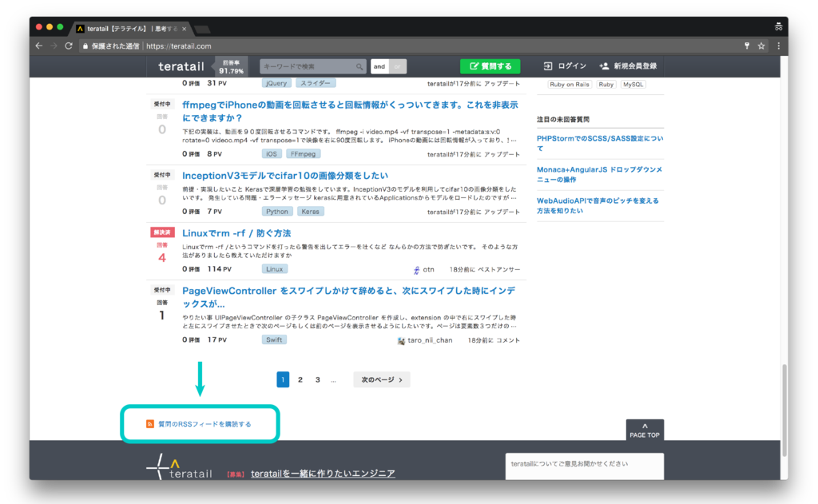818x504 pixels.
Task: Select the 'and' search mode toggle
Action: (x=379, y=66)
